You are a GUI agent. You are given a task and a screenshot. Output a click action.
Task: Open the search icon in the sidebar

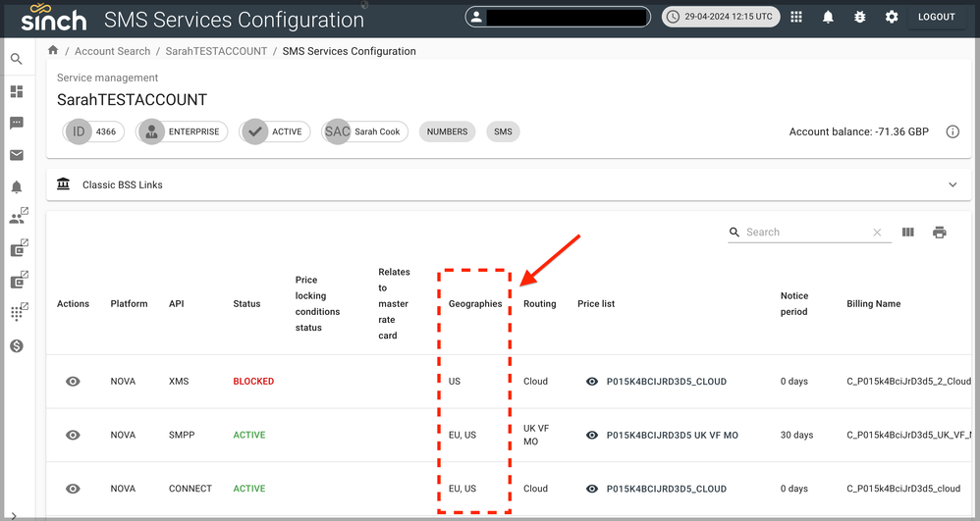point(17,59)
